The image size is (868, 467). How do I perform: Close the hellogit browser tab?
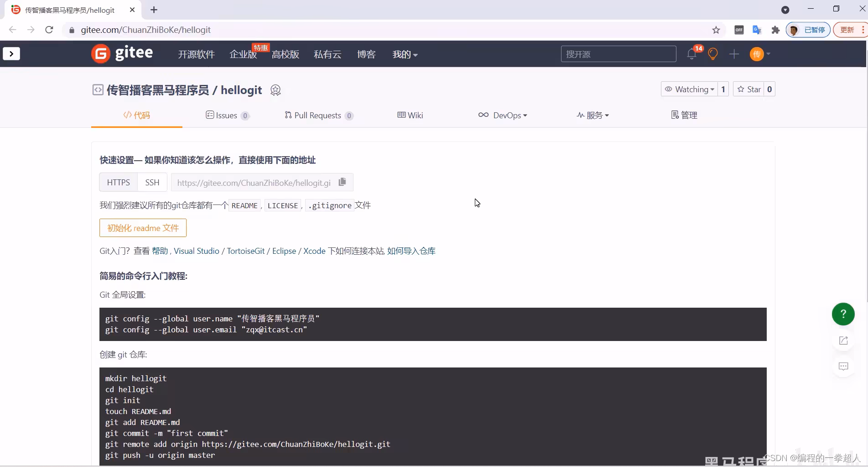point(132,10)
